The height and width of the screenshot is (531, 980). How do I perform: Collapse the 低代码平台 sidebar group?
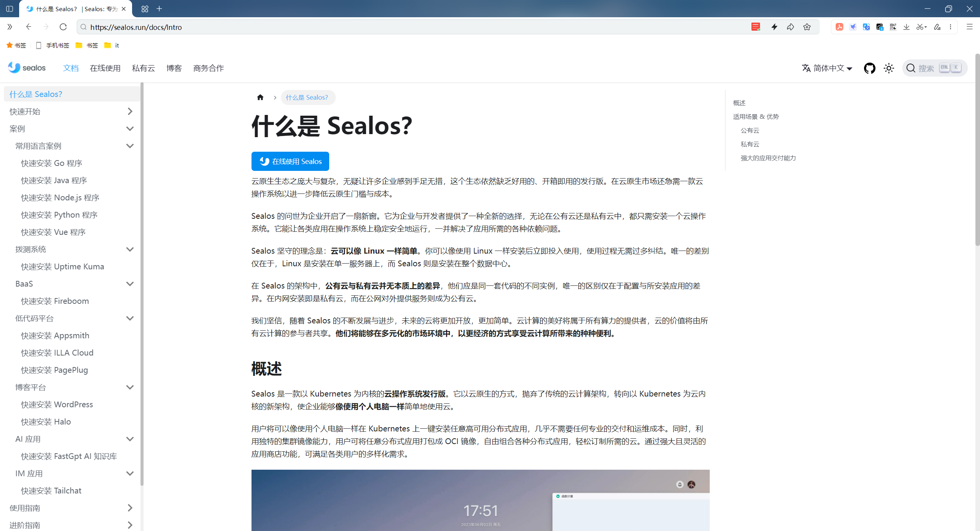pos(74,318)
